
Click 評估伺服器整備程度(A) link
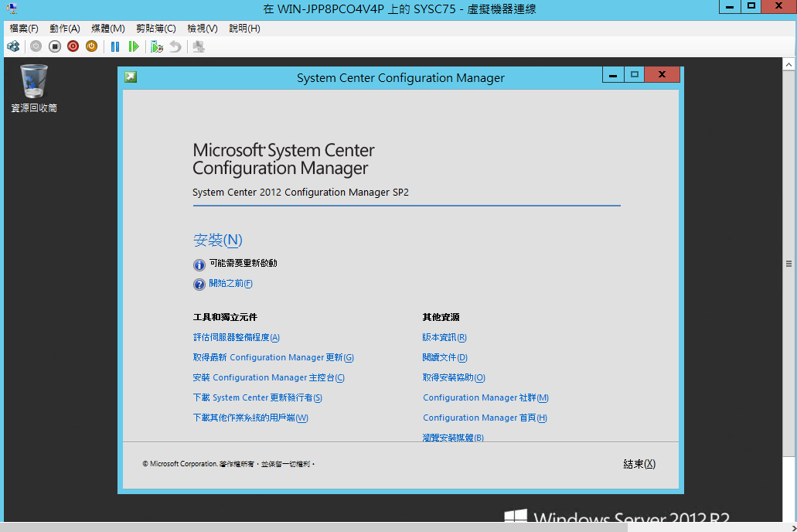point(237,337)
